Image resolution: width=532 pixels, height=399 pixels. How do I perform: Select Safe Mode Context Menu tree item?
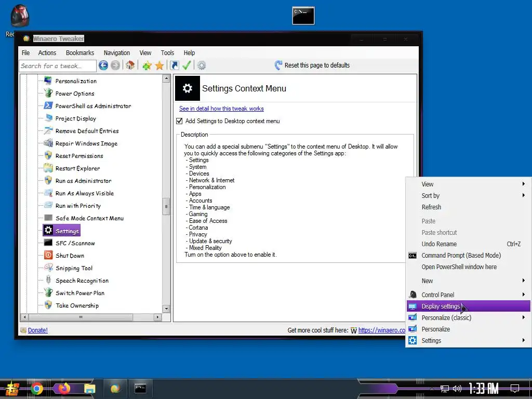[x=89, y=218]
